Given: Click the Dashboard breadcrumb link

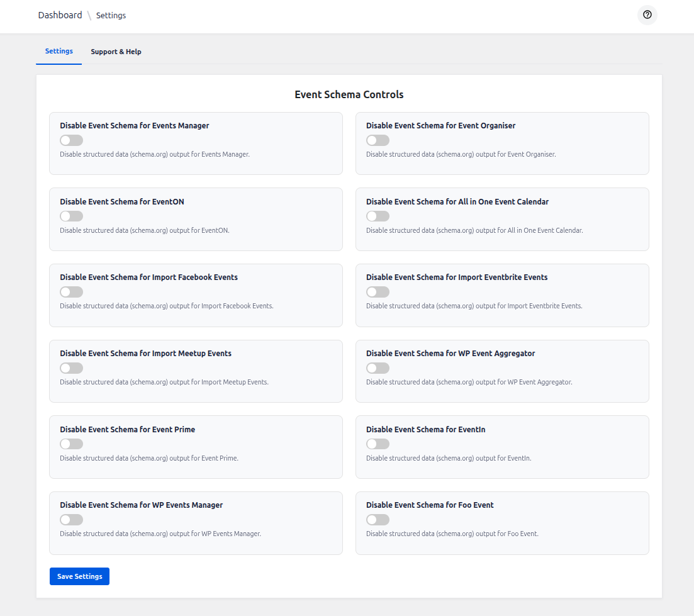Looking at the screenshot, I should pos(60,15).
